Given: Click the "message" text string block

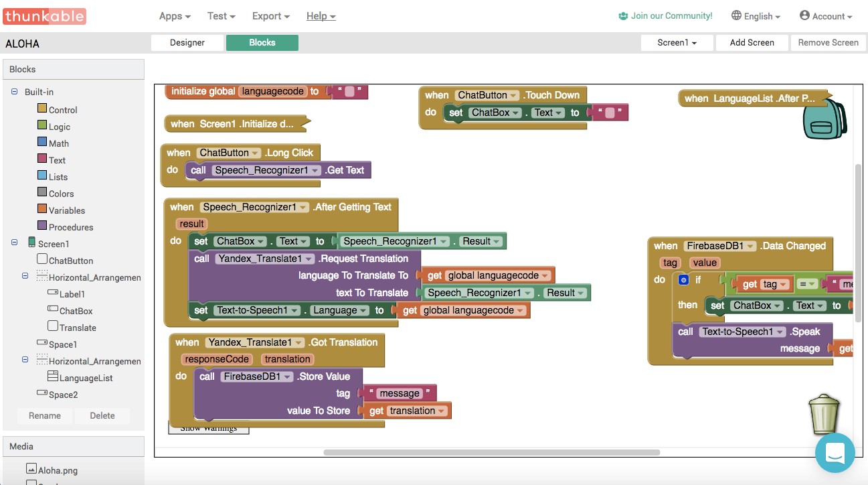Looking at the screenshot, I should tap(399, 393).
